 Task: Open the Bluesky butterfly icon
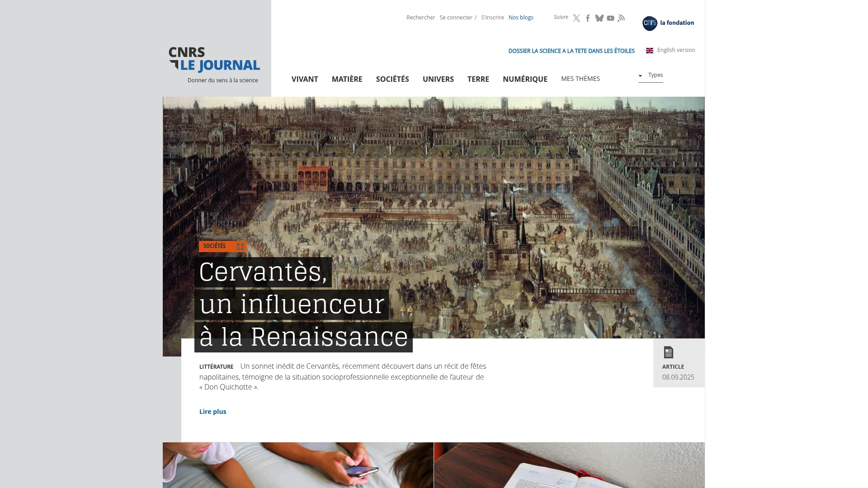point(599,18)
